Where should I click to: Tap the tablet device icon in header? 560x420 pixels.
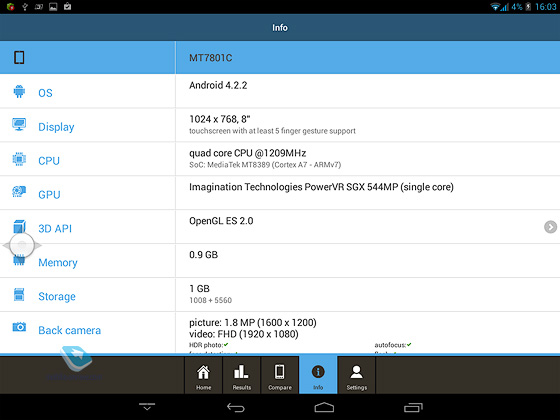(x=19, y=58)
